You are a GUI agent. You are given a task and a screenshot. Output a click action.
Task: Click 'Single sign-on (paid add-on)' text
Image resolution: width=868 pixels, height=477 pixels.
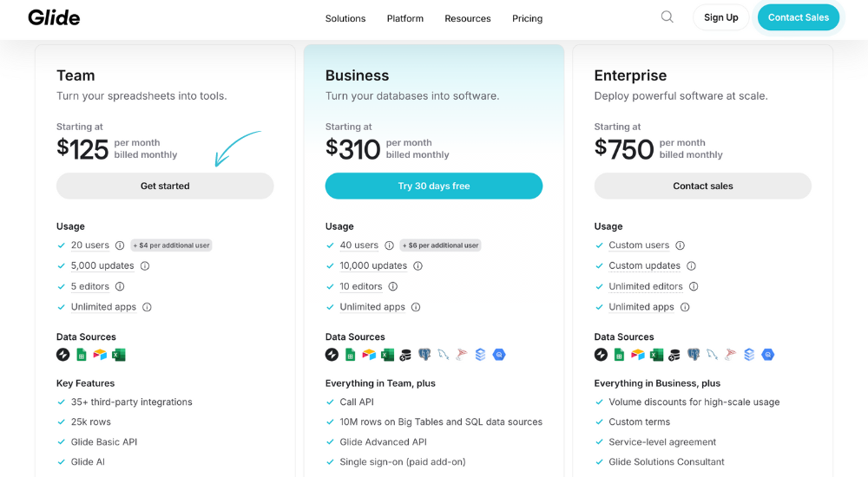click(x=403, y=461)
